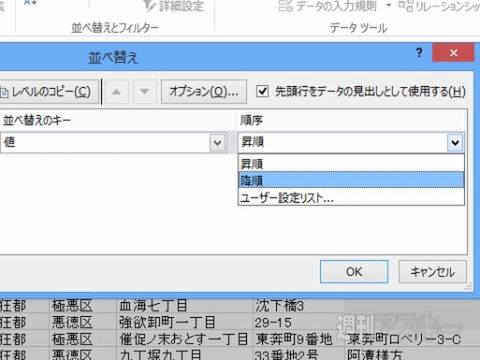
Task: Open sort dialog help question mark
Action: click(x=419, y=53)
